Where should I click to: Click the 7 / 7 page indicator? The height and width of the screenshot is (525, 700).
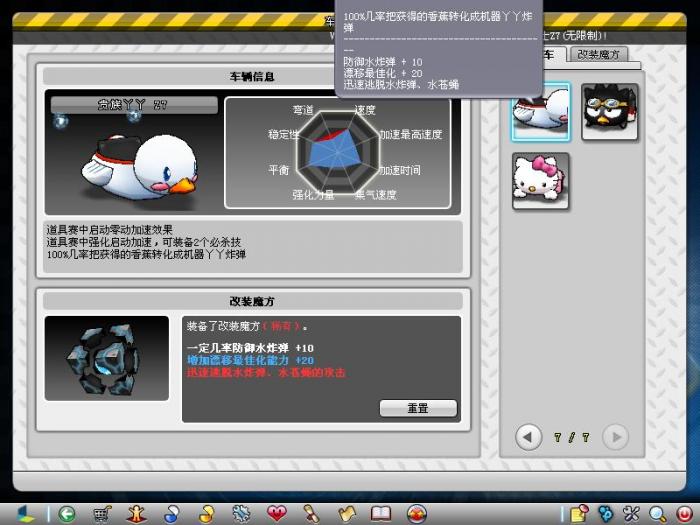click(x=571, y=438)
